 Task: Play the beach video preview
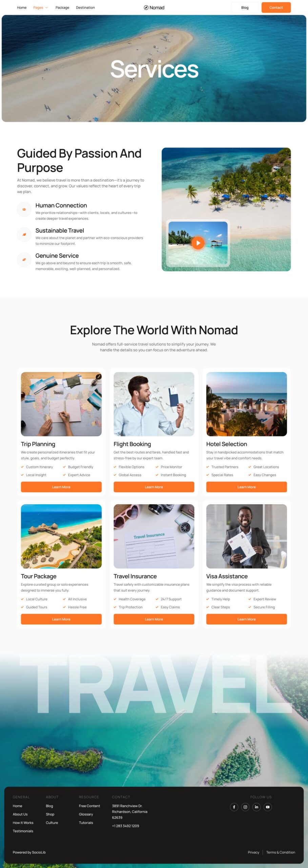(198, 243)
